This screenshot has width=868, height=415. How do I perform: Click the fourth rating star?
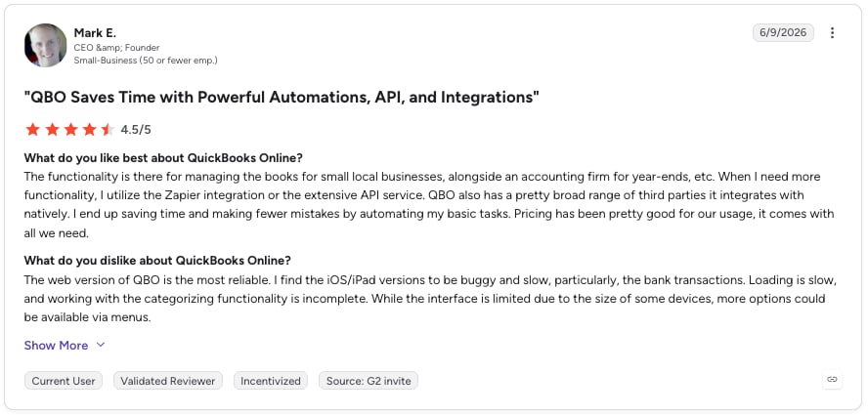click(90, 130)
